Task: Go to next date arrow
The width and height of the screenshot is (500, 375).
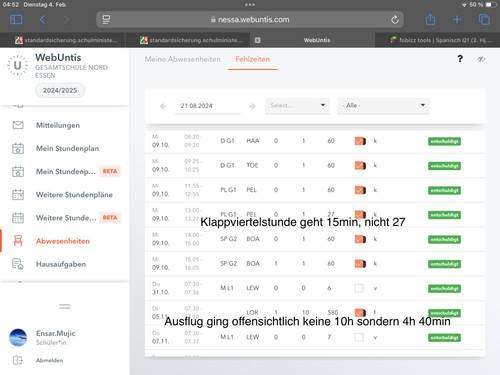Action: [x=252, y=106]
